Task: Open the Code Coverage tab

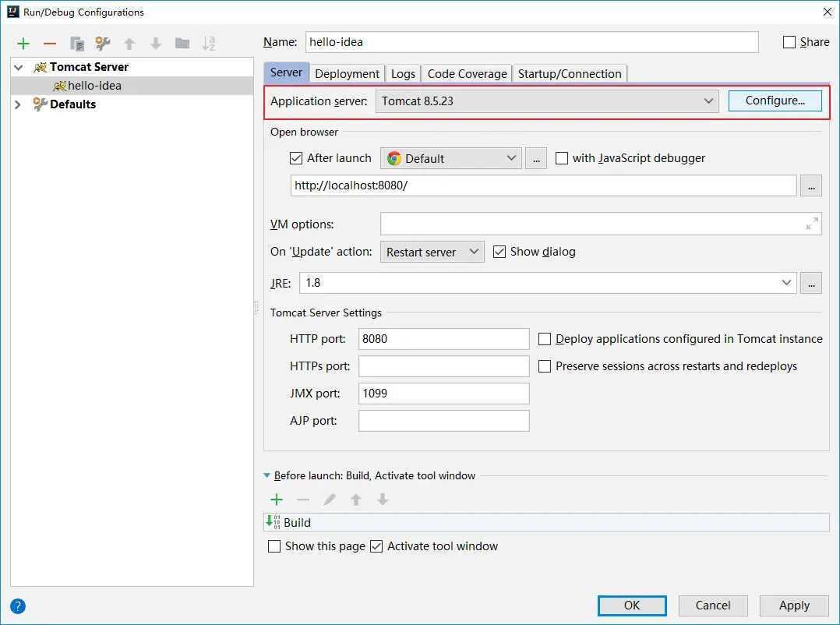Action: point(468,74)
